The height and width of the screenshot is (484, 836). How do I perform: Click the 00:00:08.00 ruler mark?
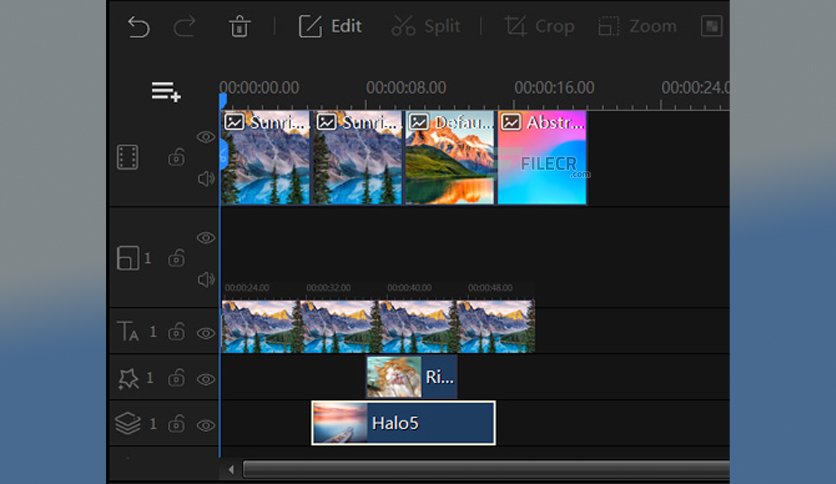406,87
